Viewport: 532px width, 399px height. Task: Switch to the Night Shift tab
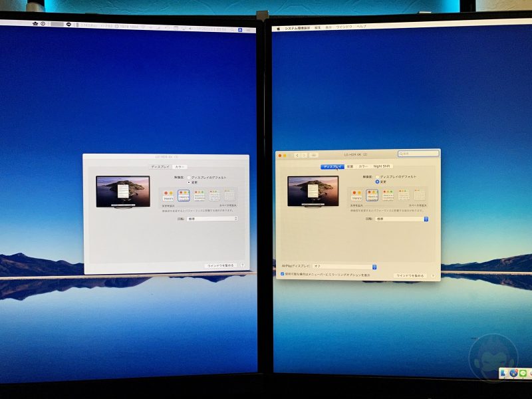point(380,165)
